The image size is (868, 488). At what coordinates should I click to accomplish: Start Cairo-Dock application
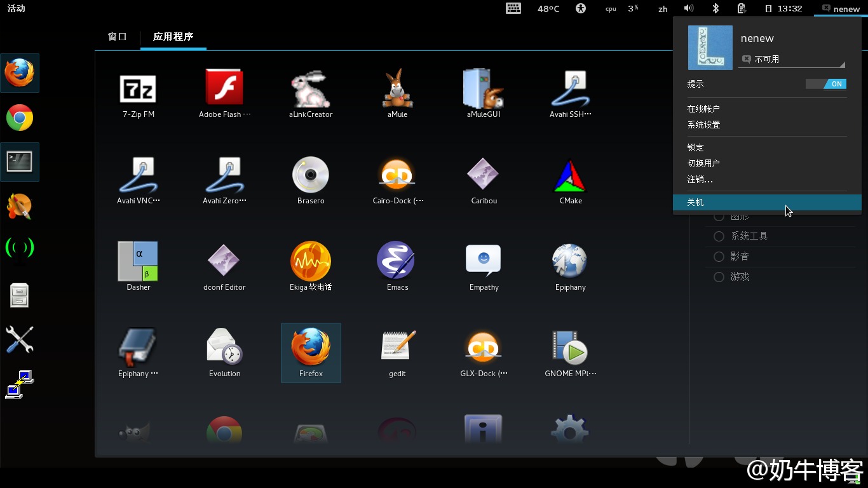(x=397, y=173)
